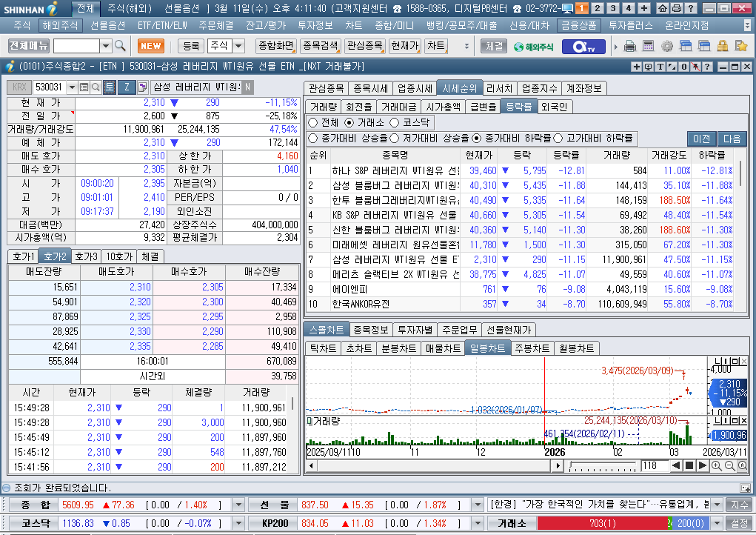This screenshot has height=535, width=756.
Task: Click the chart stop square button
Action: coord(689,465)
